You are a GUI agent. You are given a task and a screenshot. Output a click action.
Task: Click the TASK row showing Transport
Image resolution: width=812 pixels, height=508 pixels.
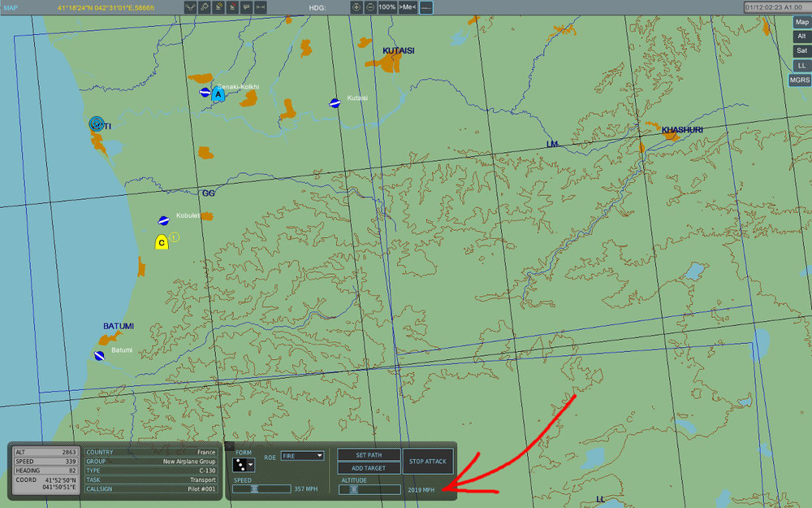(151, 480)
